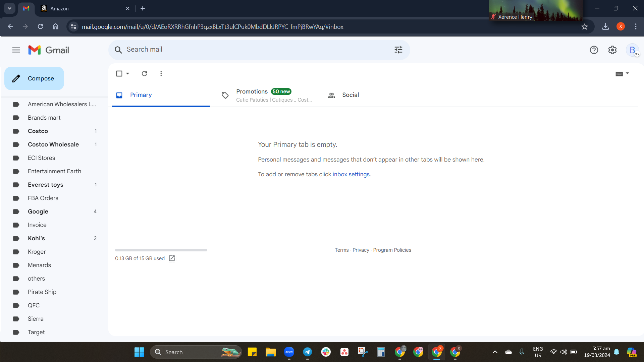This screenshot has height=362, width=644.
Task: View site information icon in address bar
Action: coord(73,26)
